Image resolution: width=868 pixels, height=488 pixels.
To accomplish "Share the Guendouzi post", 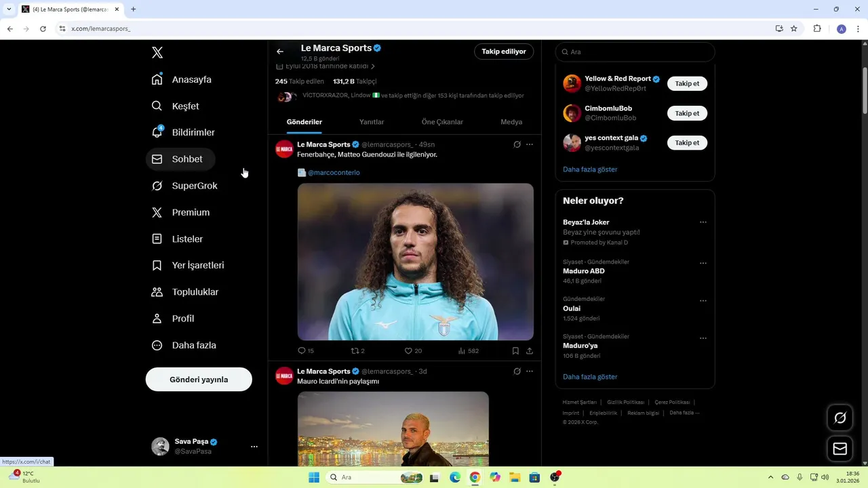I will 530,351.
